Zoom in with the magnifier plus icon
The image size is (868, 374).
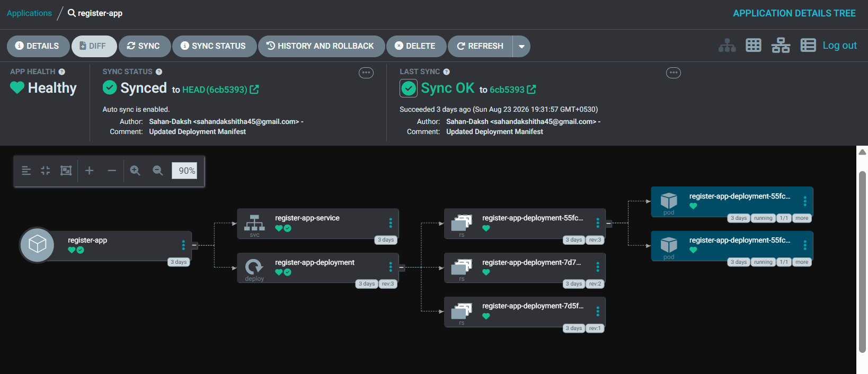click(x=135, y=171)
